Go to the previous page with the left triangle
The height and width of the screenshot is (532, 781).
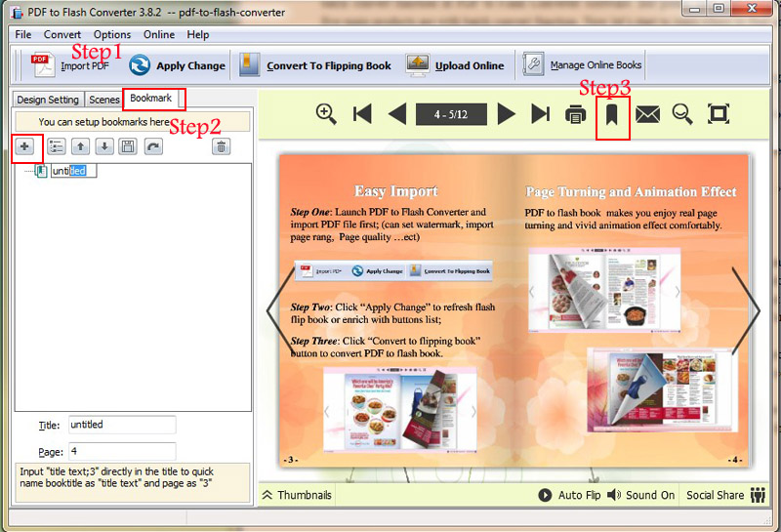point(397,114)
